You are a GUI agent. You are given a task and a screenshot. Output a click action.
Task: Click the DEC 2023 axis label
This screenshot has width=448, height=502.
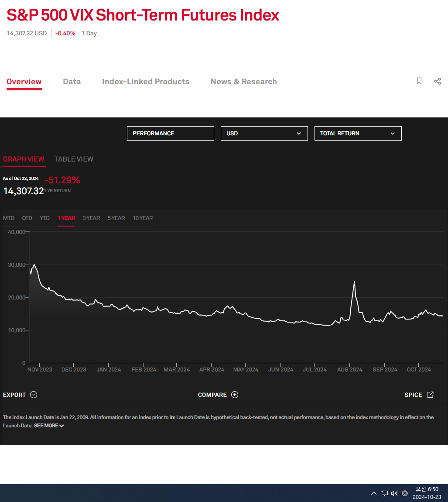74,369
